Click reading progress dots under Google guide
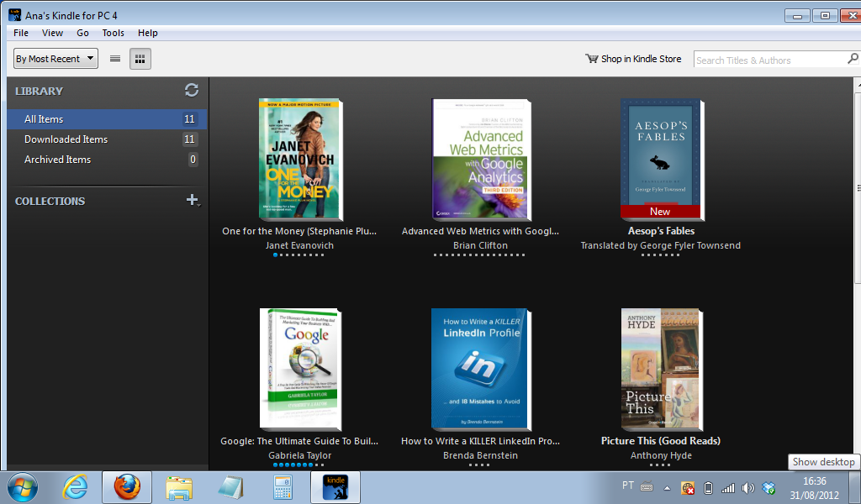861x504 pixels. [x=299, y=465]
